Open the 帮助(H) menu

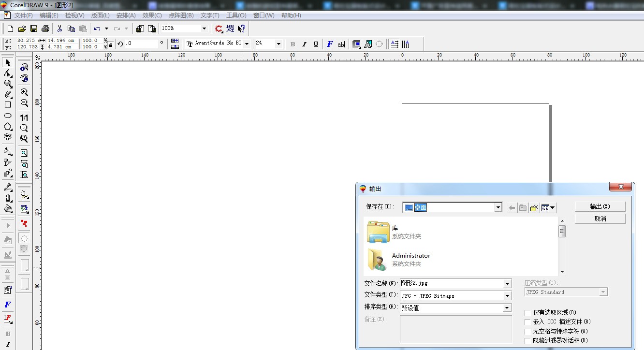[291, 15]
